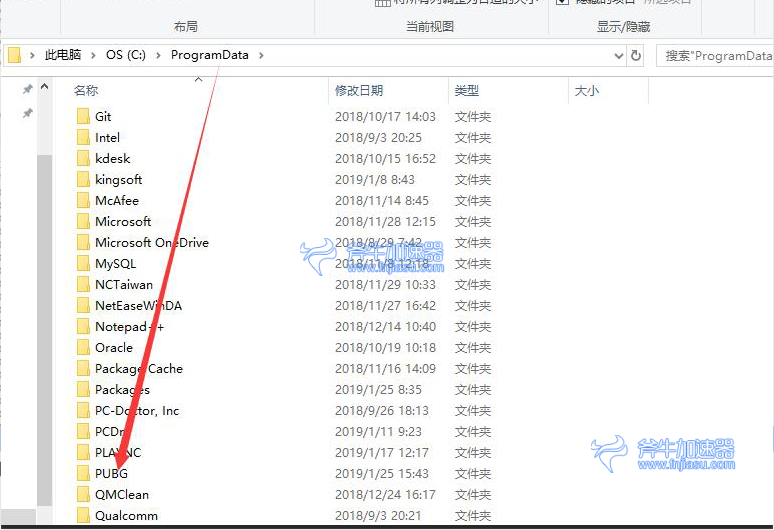The image size is (774, 530).
Task: Select the folder name QMClean
Action: pyautogui.click(x=122, y=494)
